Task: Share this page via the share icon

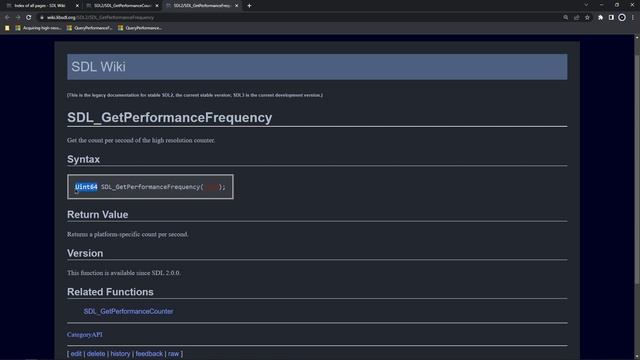Action: 577,18
